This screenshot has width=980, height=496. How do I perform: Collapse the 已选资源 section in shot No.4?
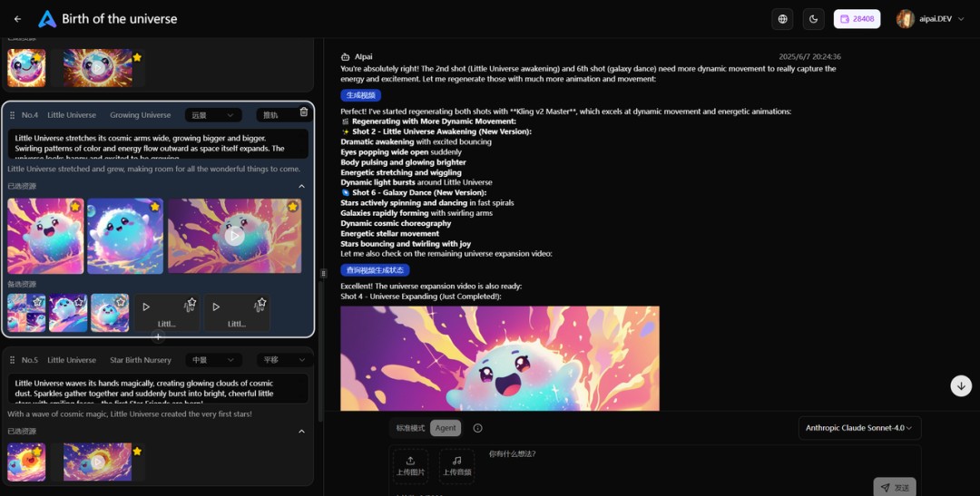click(x=302, y=186)
